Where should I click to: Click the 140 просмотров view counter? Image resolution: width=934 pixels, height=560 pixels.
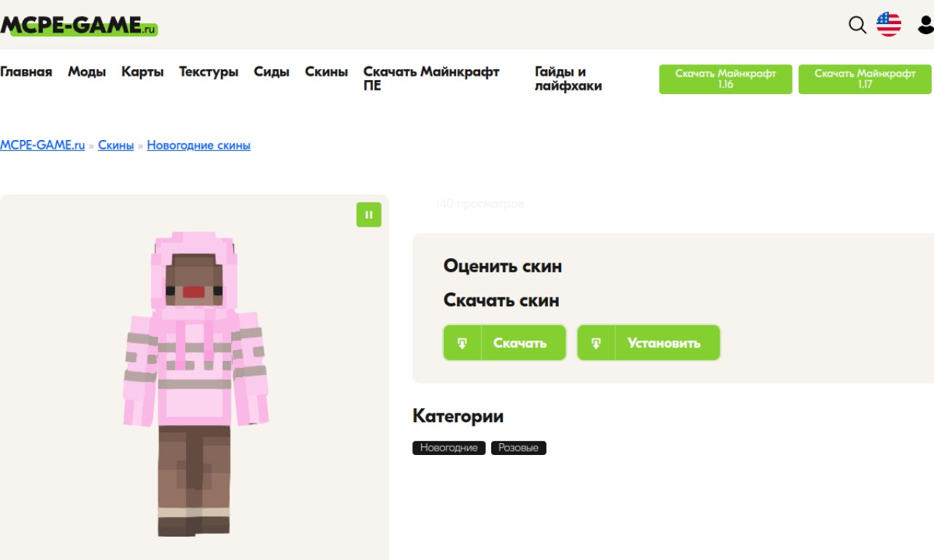pos(479,203)
